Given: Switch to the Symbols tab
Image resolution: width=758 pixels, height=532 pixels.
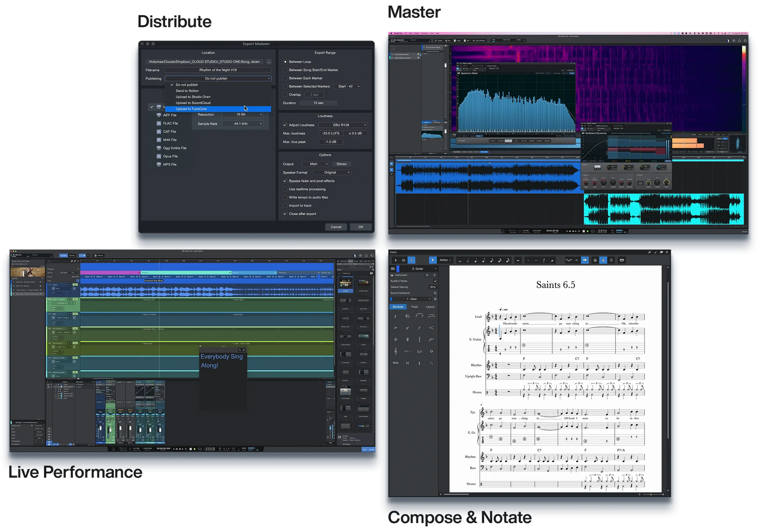Looking at the screenshot, I should pyautogui.click(x=398, y=307).
